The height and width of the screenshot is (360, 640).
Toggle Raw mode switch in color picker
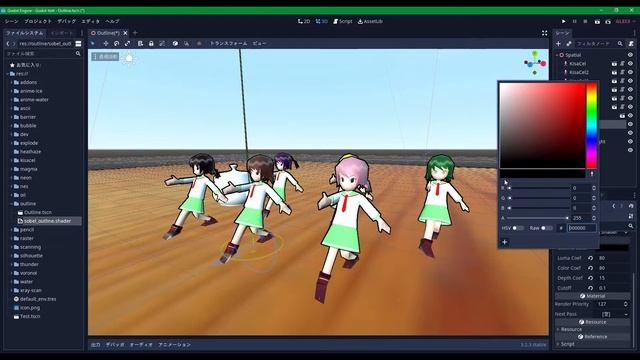pyautogui.click(x=547, y=228)
